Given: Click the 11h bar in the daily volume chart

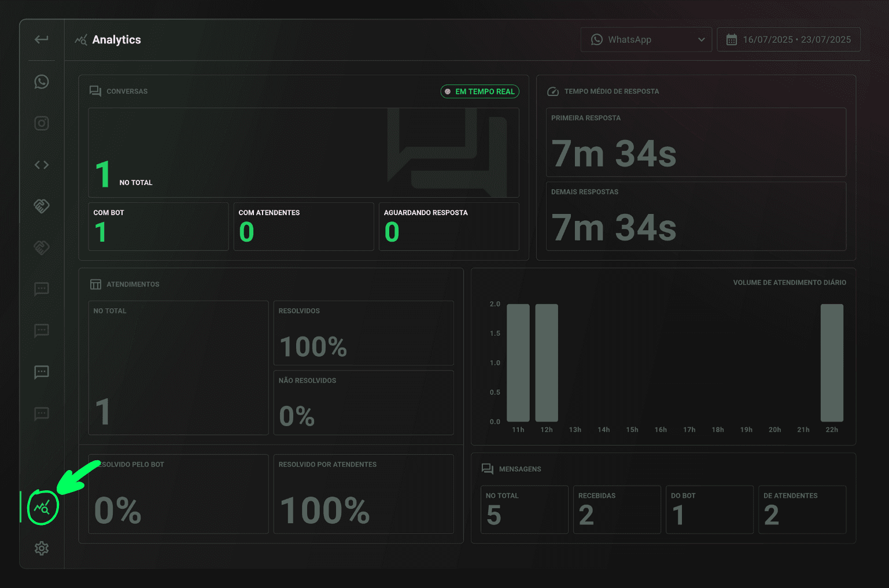Looking at the screenshot, I should [x=518, y=363].
